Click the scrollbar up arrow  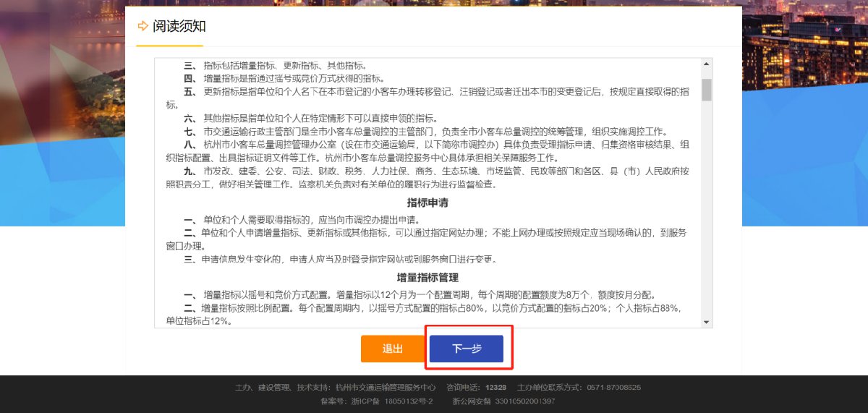click(707, 64)
